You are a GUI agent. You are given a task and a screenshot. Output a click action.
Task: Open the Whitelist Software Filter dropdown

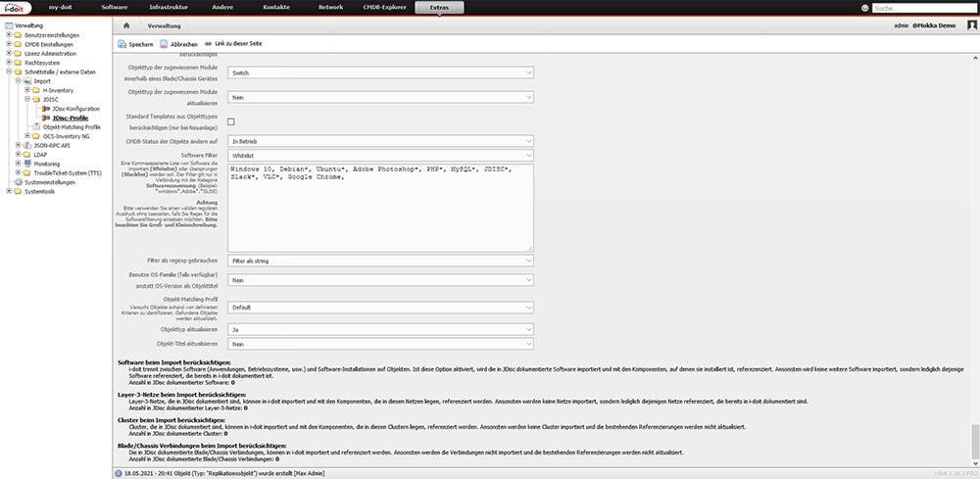(x=380, y=155)
